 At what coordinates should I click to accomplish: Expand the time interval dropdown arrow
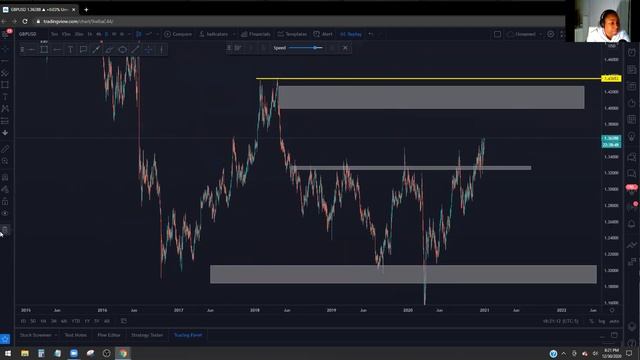pyautogui.click(x=129, y=34)
